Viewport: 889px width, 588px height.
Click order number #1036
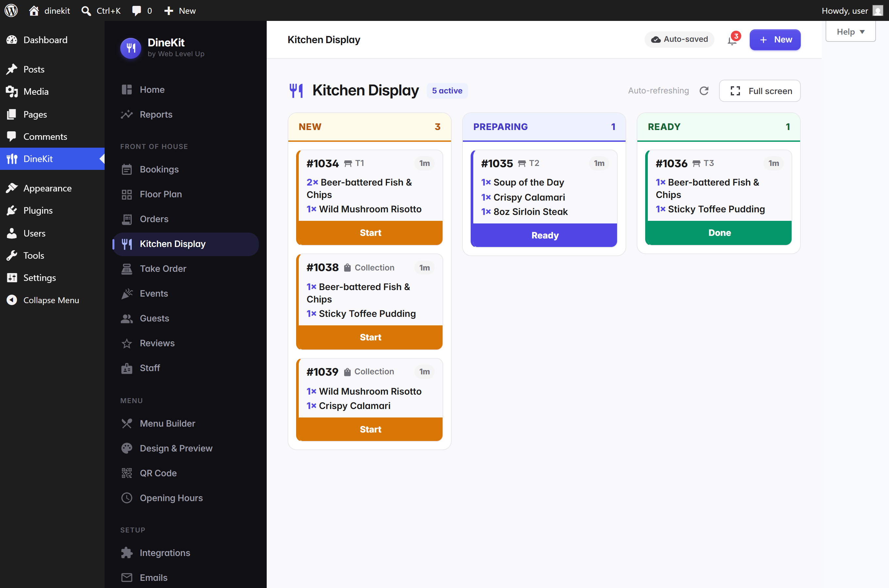click(671, 164)
